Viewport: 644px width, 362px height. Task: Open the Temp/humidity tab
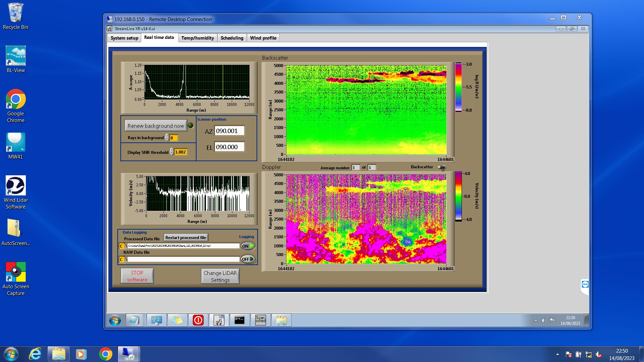pyautogui.click(x=197, y=38)
